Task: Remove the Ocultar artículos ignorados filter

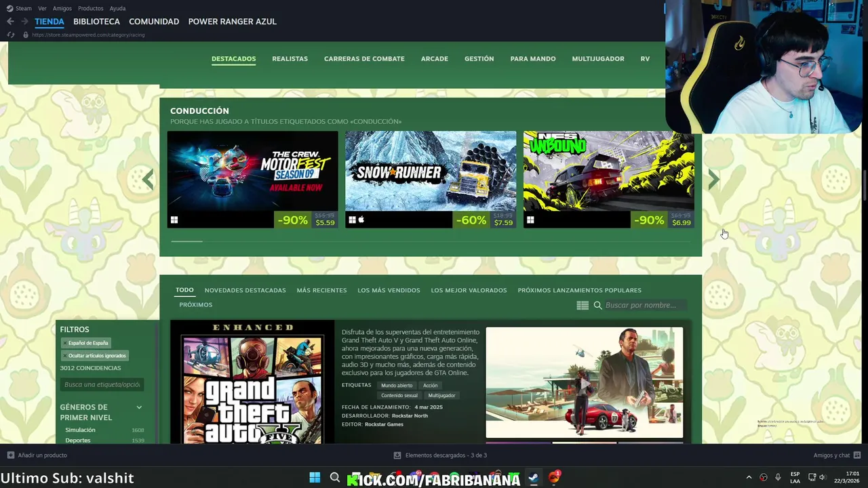Action: tap(65, 356)
